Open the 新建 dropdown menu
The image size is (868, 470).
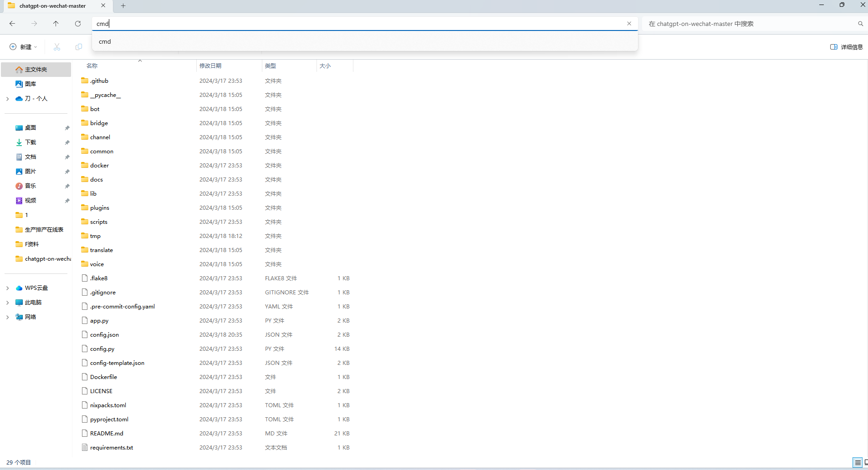pyautogui.click(x=24, y=47)
